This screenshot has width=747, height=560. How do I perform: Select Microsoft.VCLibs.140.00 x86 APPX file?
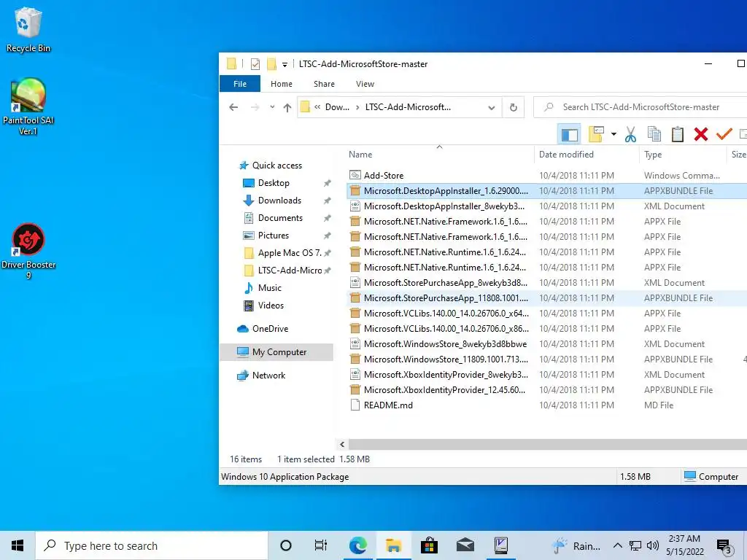(446, 329)
